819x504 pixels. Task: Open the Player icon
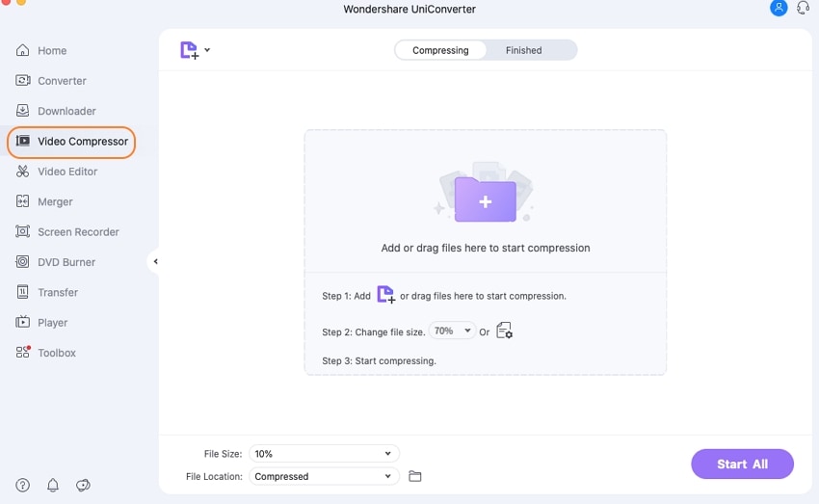[x=22, y=322]
